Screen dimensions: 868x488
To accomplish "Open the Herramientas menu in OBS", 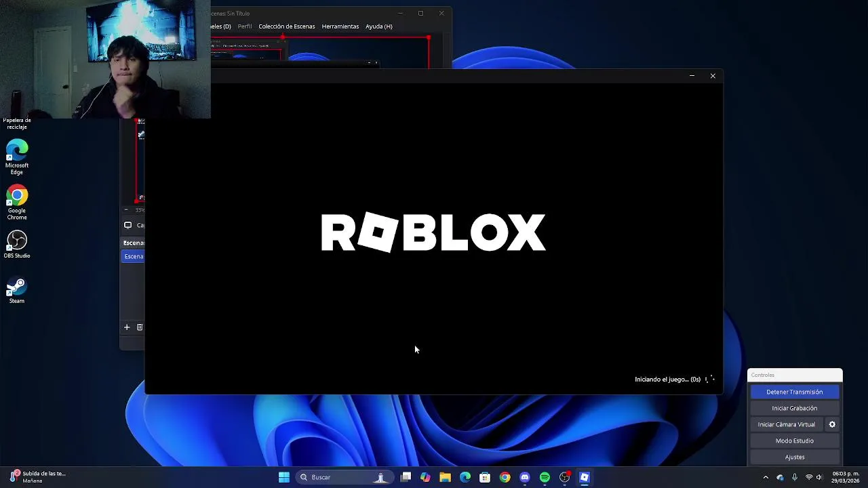I will (340, 26).
